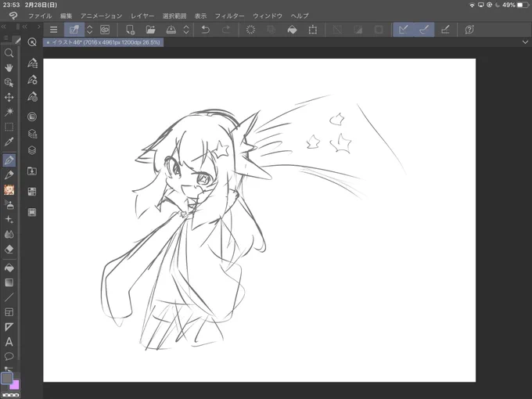Image resolution: width=532 pixels, height=399 pixels.
Task: Pick the gray main color swatch
Action: [x=6, y=378]
